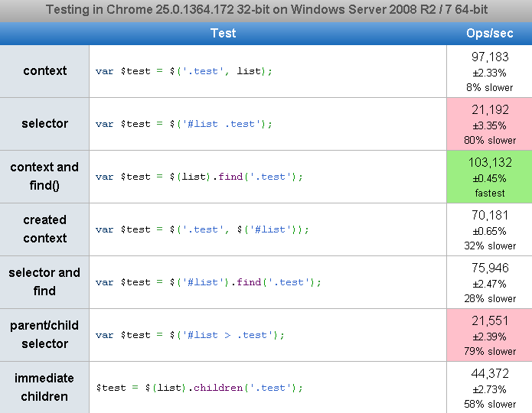Click the code $('.test', list) snippet
The width and height of the screenshot is (532, 413).
point(184,71)
